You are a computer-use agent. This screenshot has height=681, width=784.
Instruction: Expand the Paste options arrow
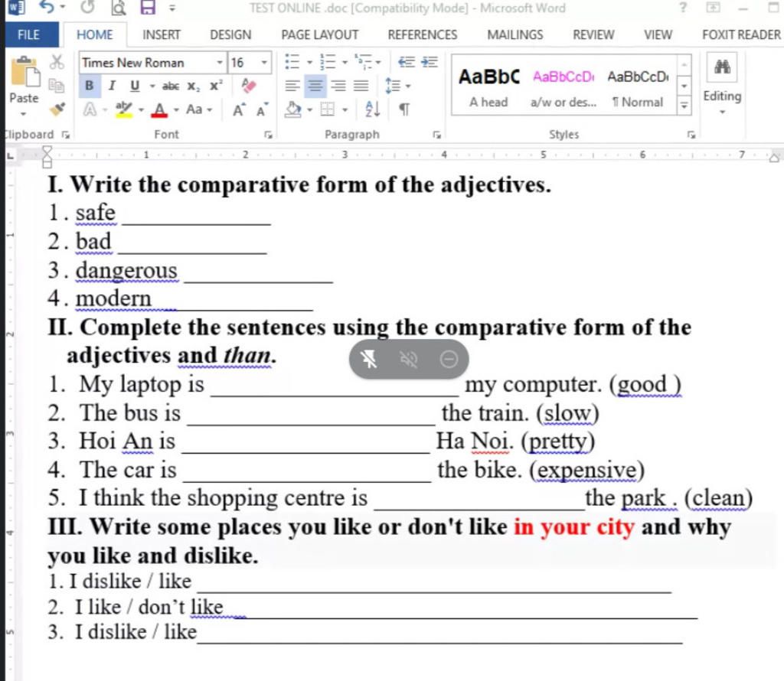coord(23,114)
